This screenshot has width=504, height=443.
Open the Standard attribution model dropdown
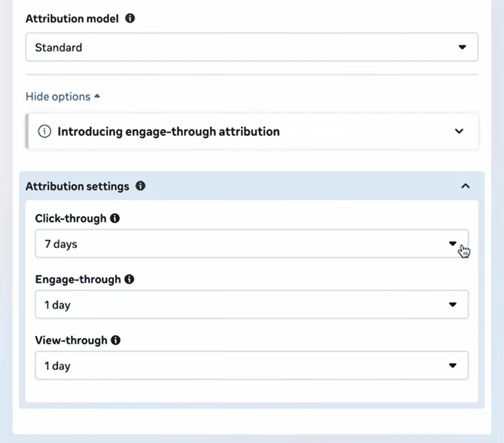pyautogui.click(x=251, y=47)
